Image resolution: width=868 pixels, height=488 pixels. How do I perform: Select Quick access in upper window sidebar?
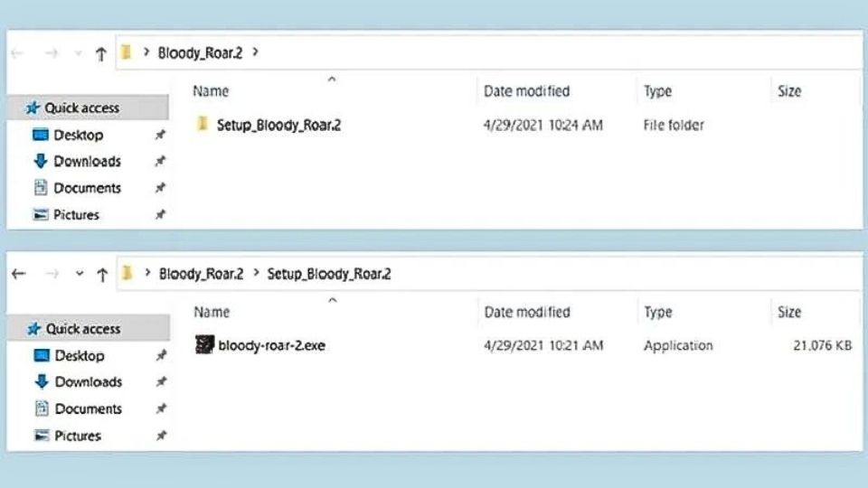click(89, 108)
